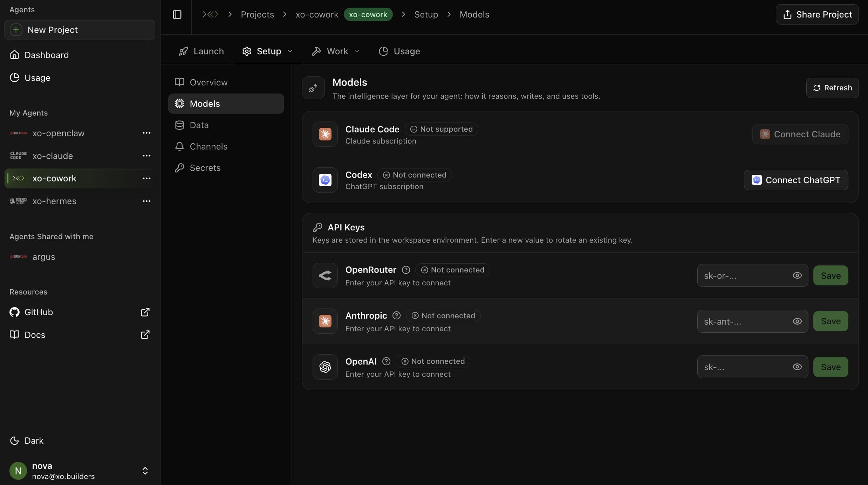868x485 pixels.
Task: Refresh the Models list
Action: tap(832, 88)
